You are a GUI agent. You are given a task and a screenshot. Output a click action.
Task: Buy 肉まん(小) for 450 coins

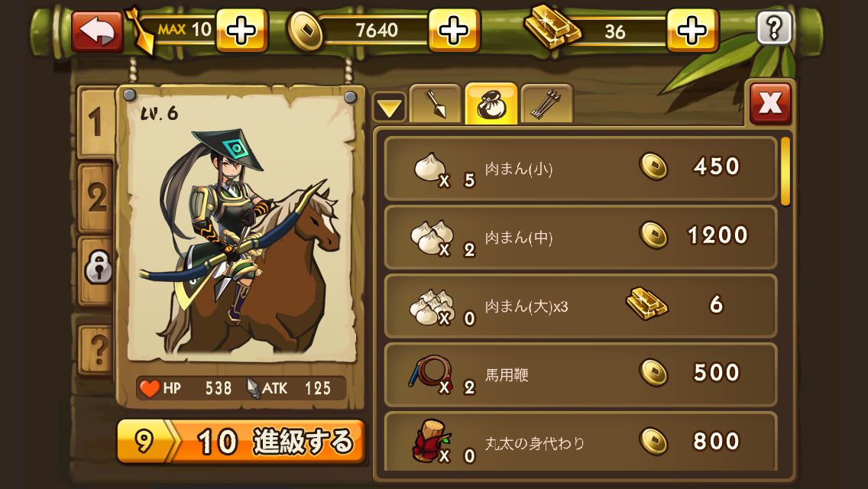click(580, 168)
